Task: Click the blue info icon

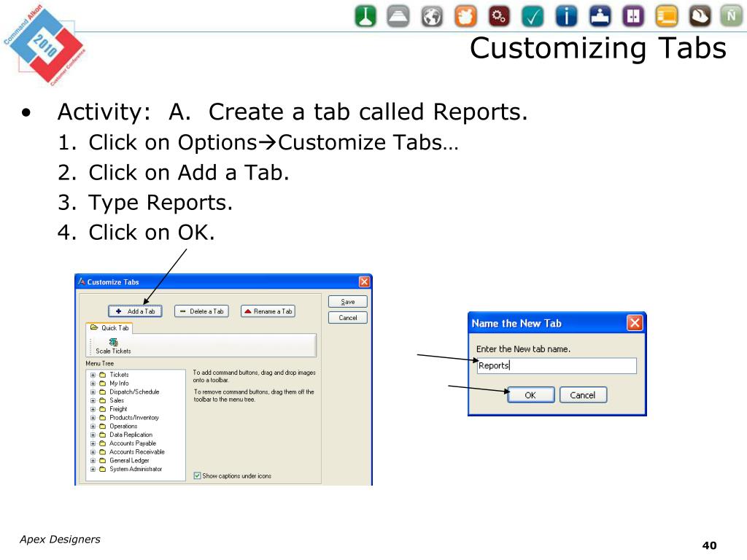Action: coord(566,16)
